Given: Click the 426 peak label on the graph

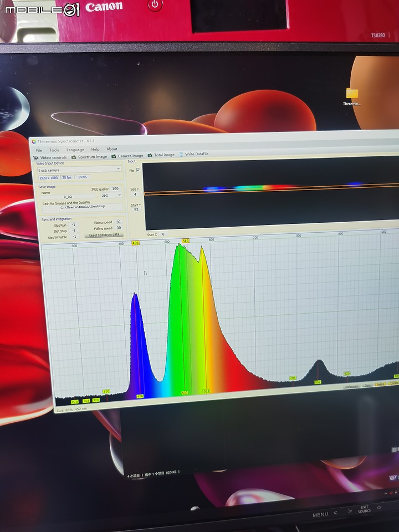Looking at the screenshot, I should pos(140,396).
